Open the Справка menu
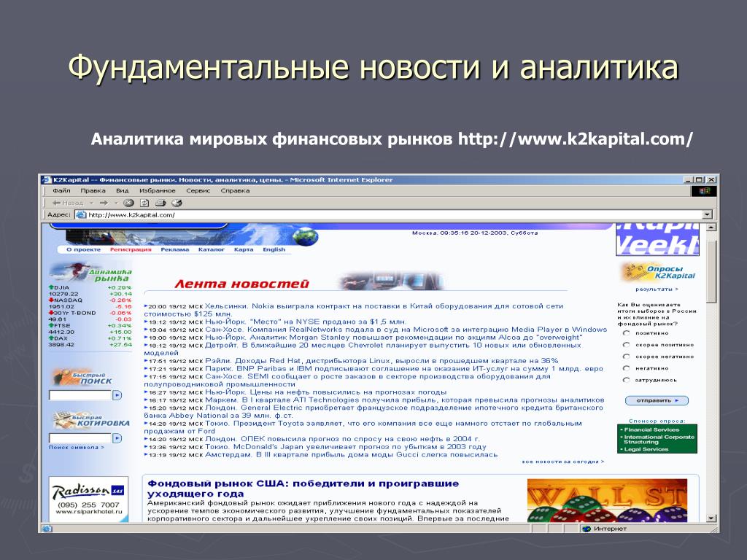The height and width of the screenshot is (560, 747). tap(235, 190)
